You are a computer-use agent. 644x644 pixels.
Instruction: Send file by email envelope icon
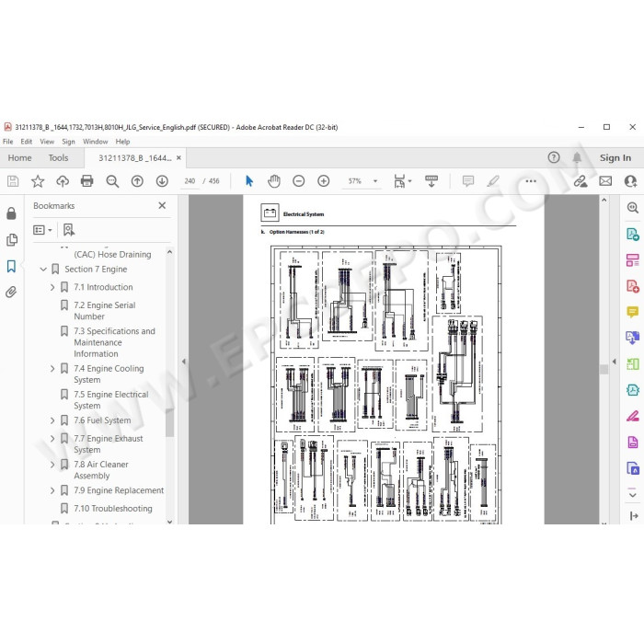[605, 181]
